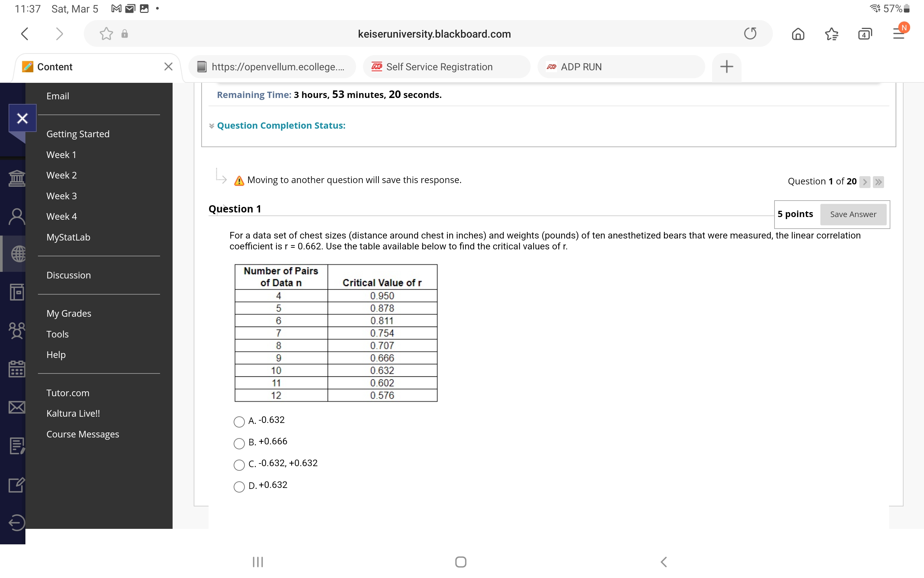The image size is (924, 578).
Task: Click the institution building icon in sidebar
Action: [x=16, y=178]
